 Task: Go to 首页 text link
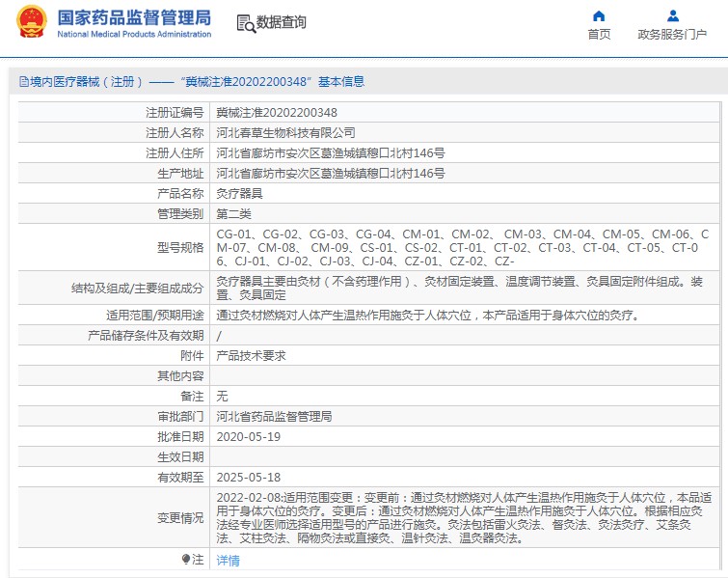point(599,35)
